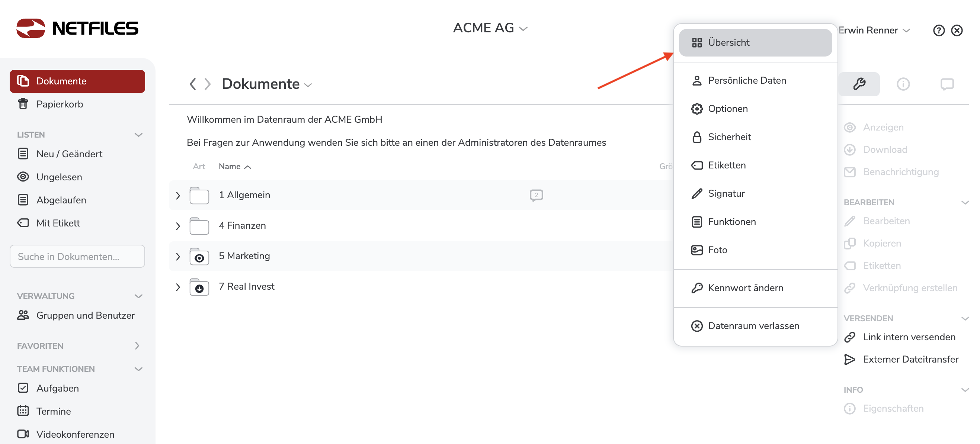Screen dimensions: 980x444
Task: Open the Aufgaben task list
Action: click(57, 388)
